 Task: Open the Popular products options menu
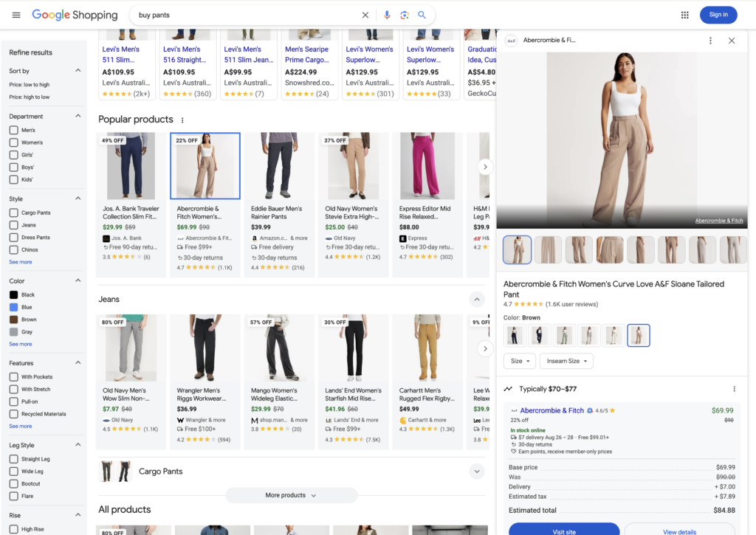[x=182, y=120]
